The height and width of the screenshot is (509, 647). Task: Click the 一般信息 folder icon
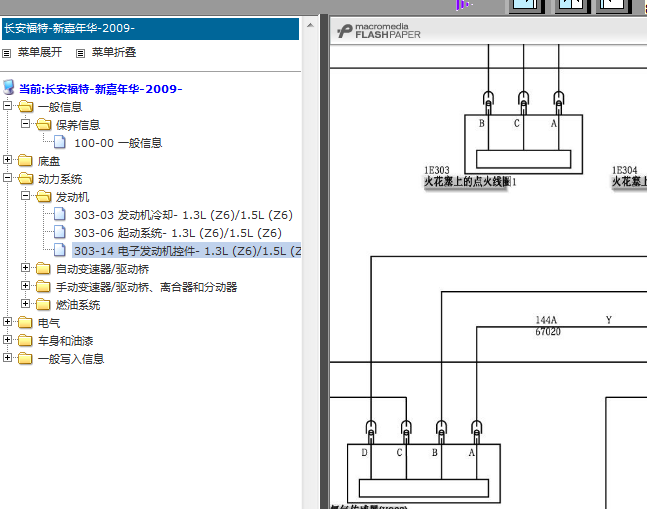[25, 106]
